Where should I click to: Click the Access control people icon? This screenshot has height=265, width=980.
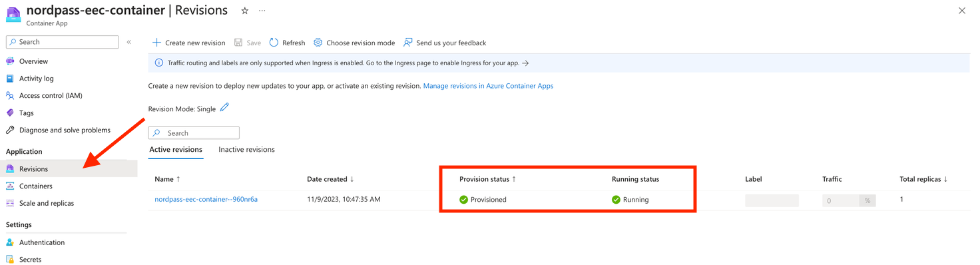(x=10, y=96)
